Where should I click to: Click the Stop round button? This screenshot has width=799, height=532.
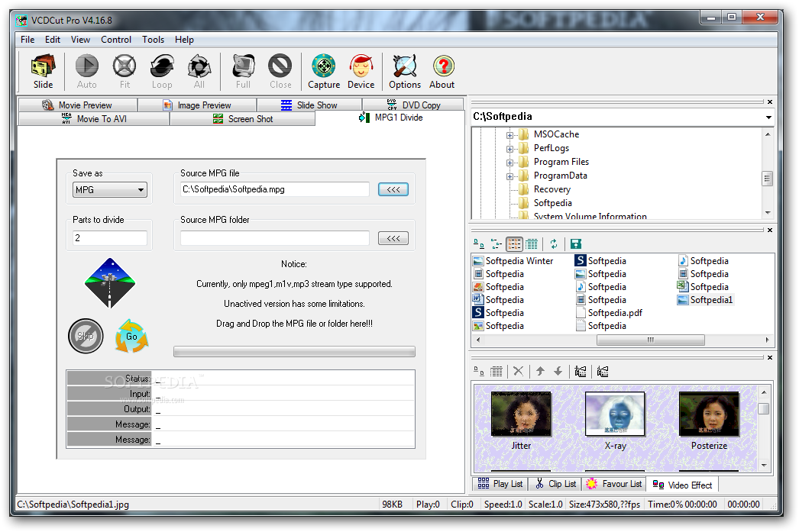click(x=86, y=336)
